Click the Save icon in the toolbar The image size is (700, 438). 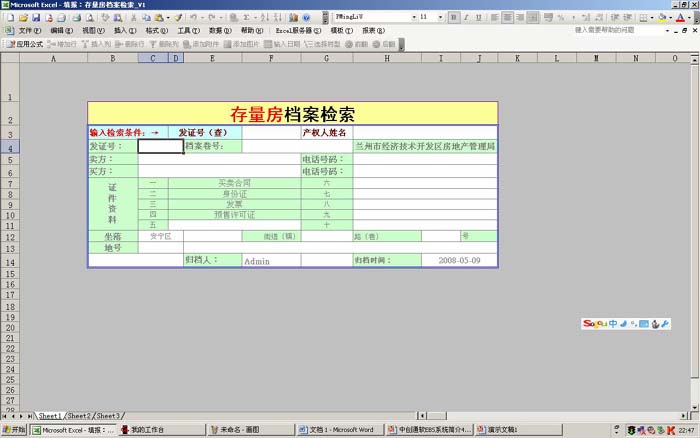point(36,17)
